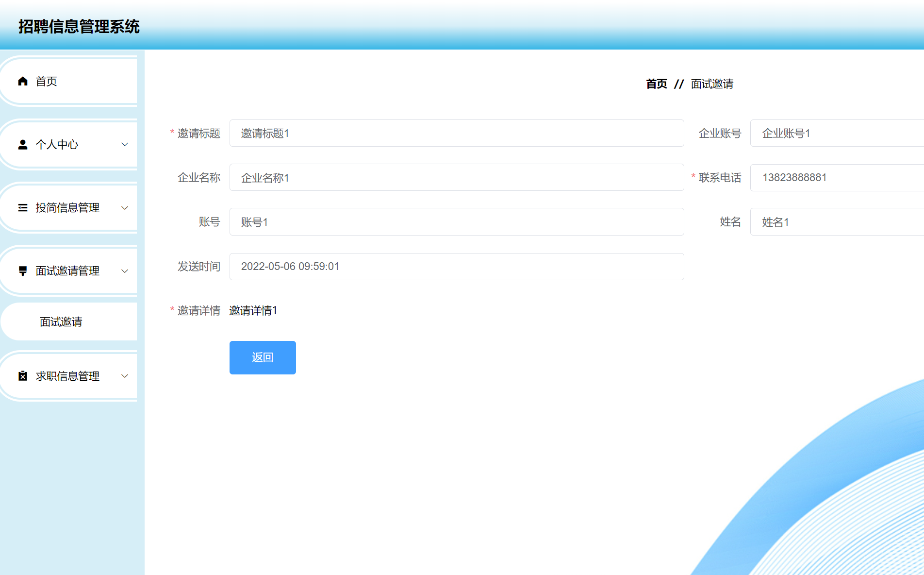Click the 邀请标题 input field
924x575 pixels.
456,133
